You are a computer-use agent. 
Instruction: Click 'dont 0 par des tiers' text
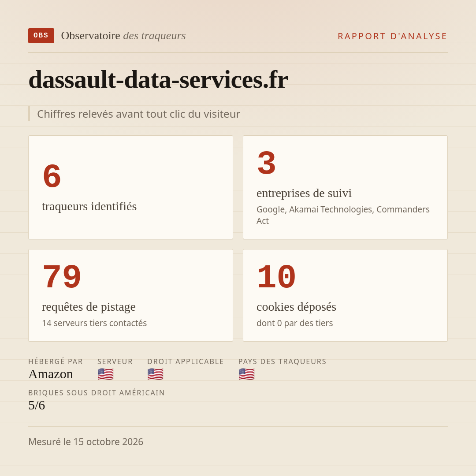pos(294,323)
